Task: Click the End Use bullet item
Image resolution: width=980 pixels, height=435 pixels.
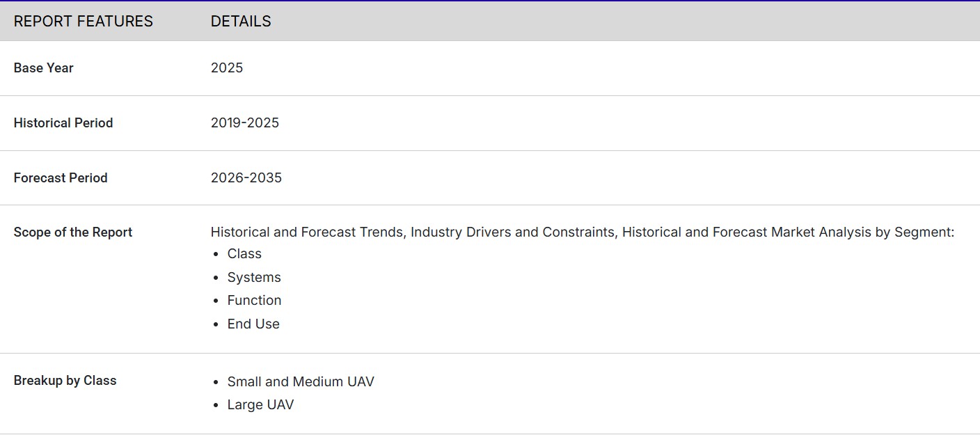Action: [x=253, y=324]
